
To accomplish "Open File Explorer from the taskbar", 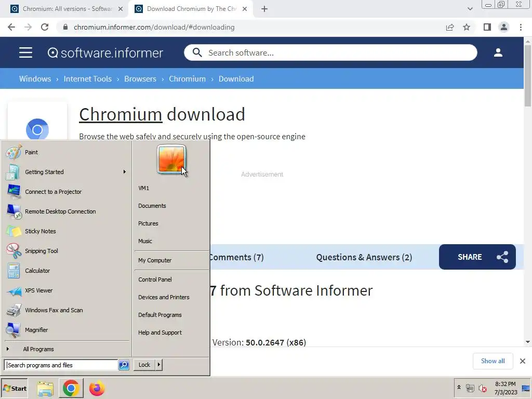I will pos(45,389).
